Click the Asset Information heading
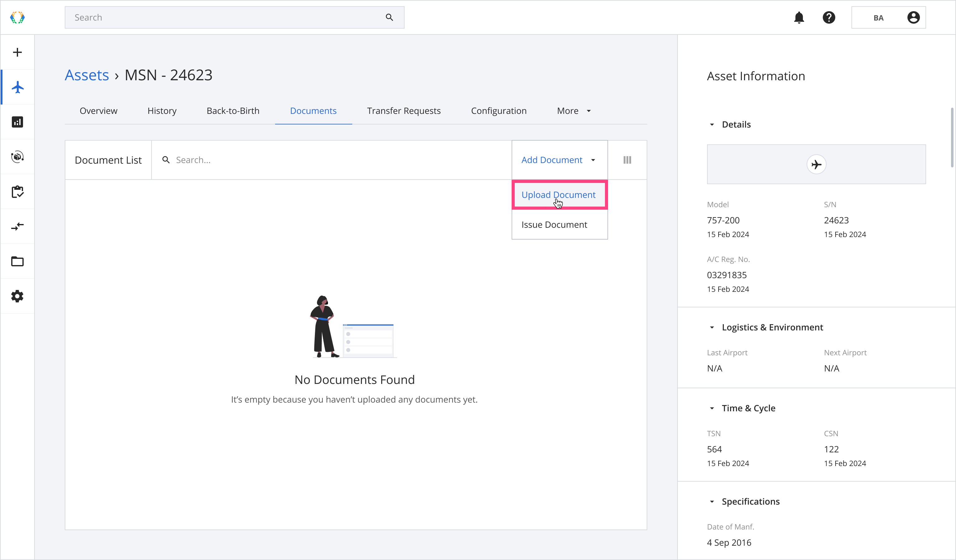Viewport: 956px width, 560px height. 756,76
